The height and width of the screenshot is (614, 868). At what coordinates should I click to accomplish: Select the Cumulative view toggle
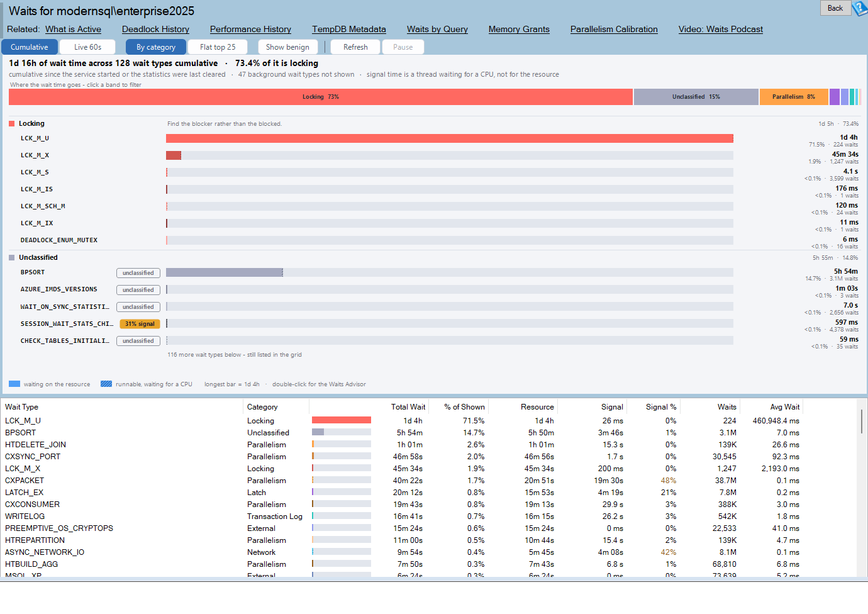(x=30, y=47)
